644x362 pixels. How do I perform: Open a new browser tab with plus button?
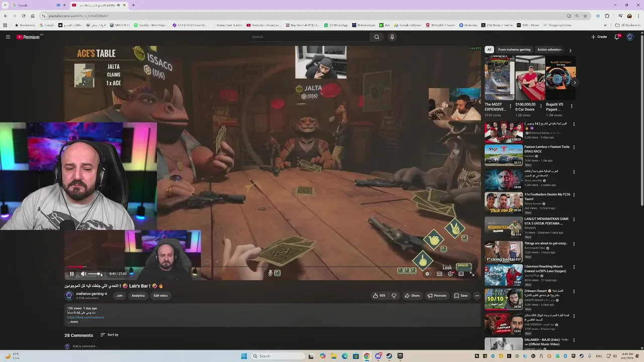[x=133, y=5]
